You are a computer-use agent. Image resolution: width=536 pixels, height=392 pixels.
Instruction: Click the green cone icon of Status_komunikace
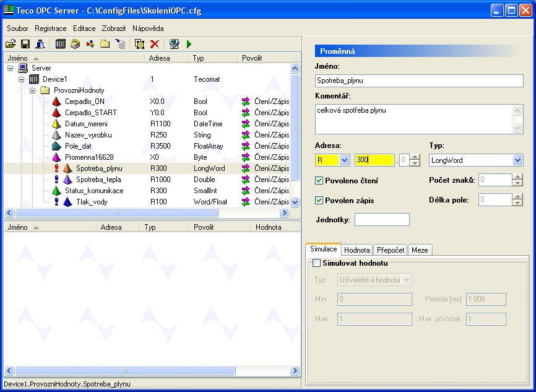(56, 191)
